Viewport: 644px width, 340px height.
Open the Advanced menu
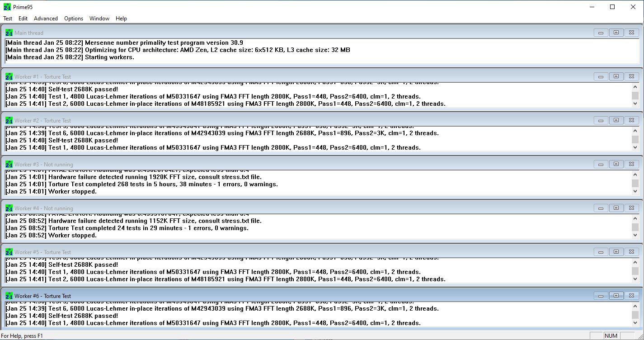tap(46, 19)
